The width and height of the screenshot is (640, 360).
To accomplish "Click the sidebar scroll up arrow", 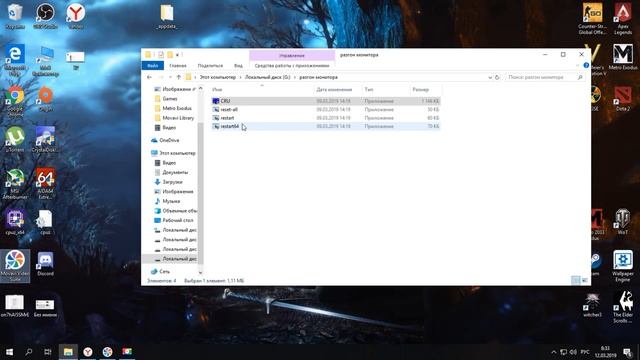I will coord(200,89).
